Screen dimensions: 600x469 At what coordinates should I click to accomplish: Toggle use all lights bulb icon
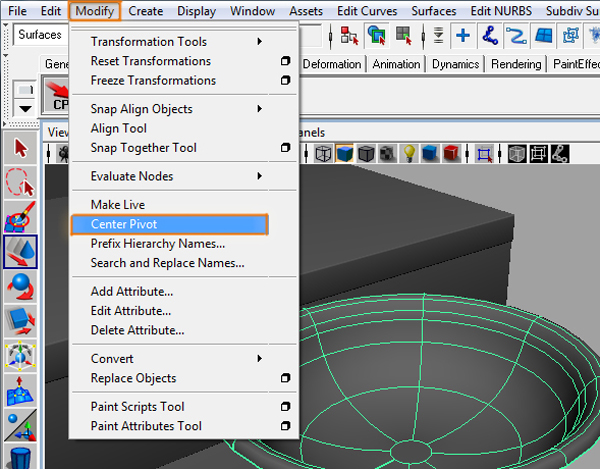[x=409, y=154]
